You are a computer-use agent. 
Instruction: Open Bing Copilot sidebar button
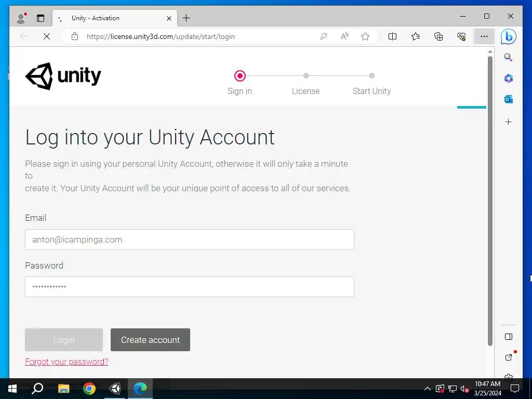click(508, 37)
